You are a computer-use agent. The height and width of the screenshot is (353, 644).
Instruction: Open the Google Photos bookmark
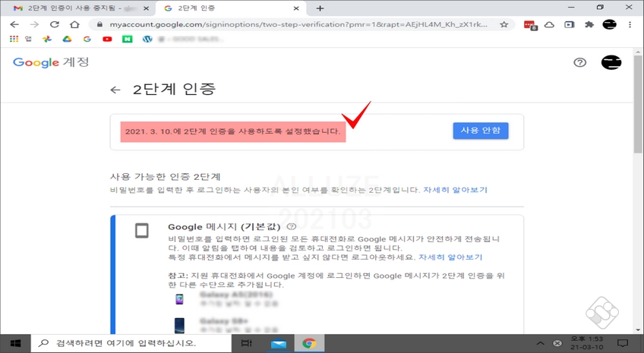click(47, 39)
